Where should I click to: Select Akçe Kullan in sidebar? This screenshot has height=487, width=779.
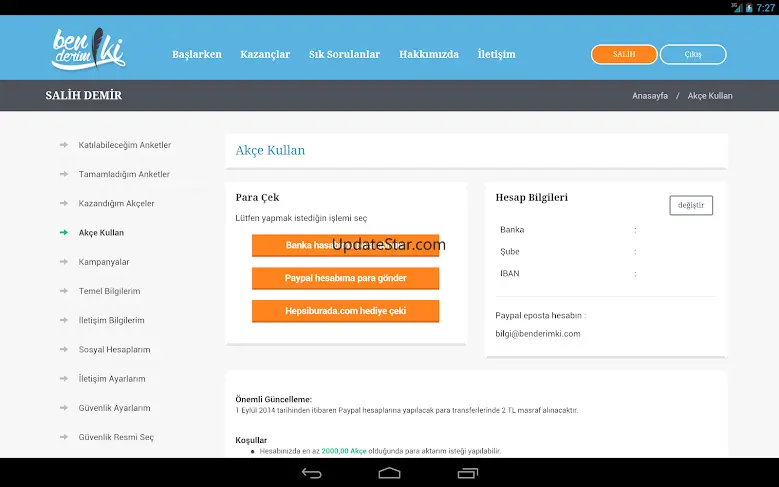[x=101, y=233]
